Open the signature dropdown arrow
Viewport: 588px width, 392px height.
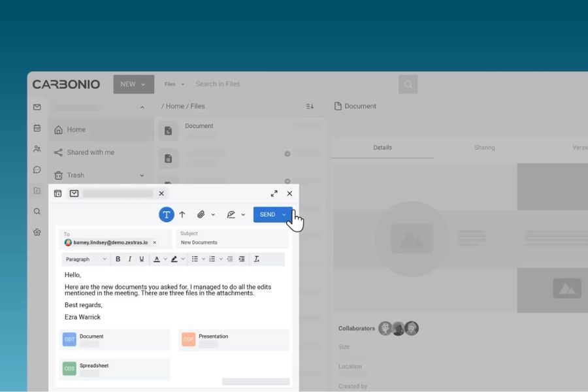click(x=243, y=215)
